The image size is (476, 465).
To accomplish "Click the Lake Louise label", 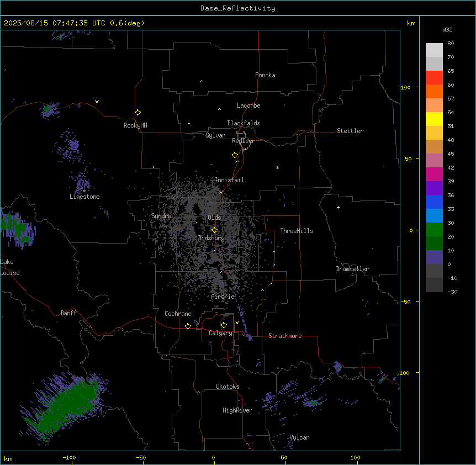I will 10,267.
